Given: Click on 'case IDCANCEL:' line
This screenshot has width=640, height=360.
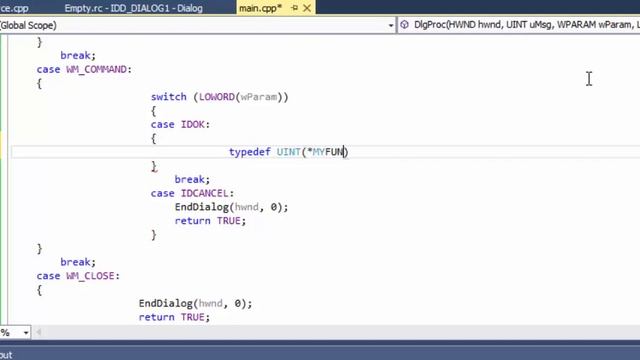Looking at the screenshot, I should 192,193.
